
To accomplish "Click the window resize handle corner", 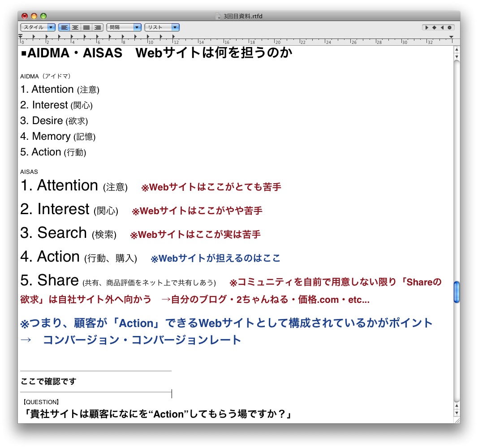I will 456,420.
